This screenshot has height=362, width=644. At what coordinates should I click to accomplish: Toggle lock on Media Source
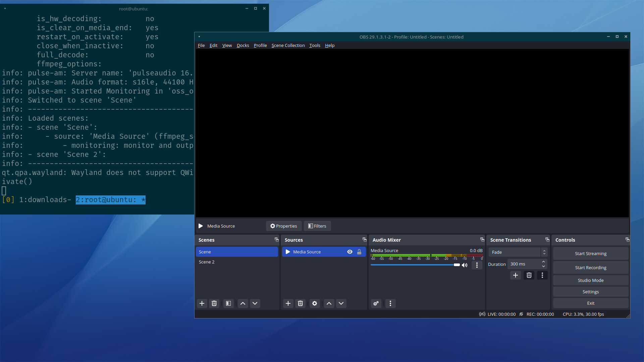click(359, 252)
